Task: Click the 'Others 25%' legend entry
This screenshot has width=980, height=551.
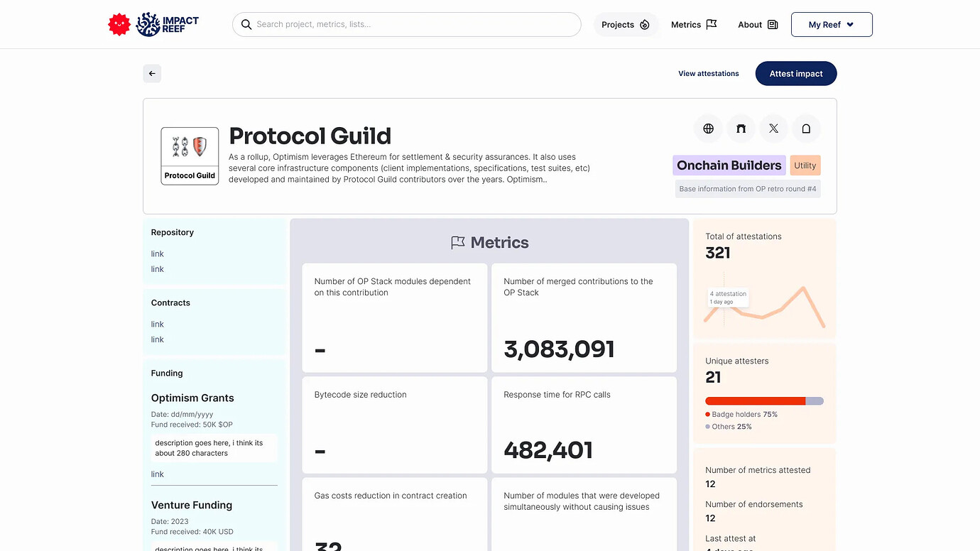Action: click(729, 427)
